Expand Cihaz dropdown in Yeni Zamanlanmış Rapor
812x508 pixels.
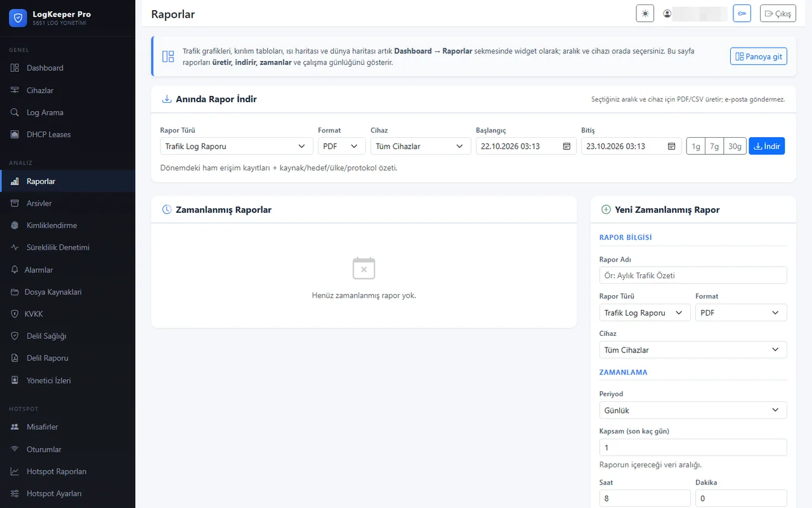point(693,350)
